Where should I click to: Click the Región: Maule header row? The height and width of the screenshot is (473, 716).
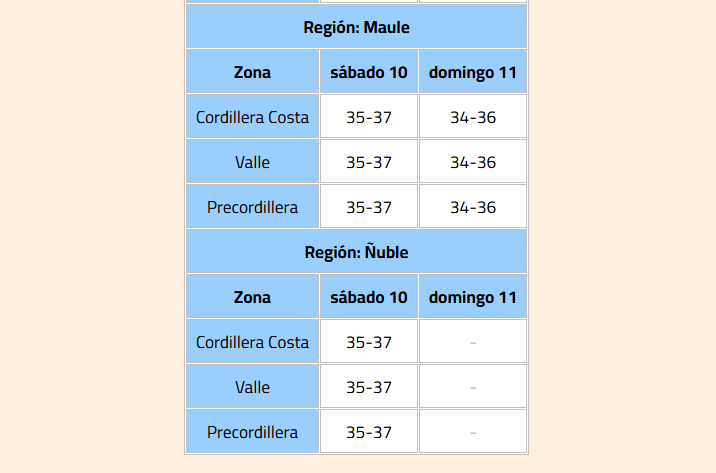[356, 27]
